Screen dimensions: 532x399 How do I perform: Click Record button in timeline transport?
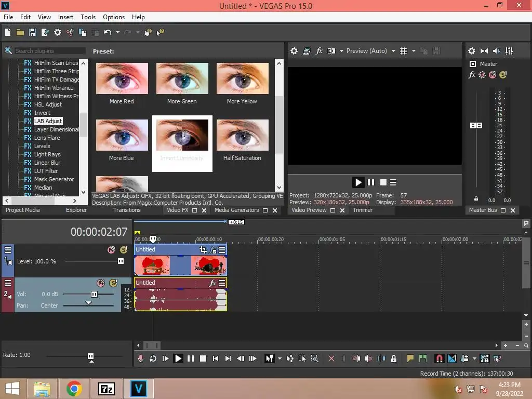pyautogui.click(x=140, y=358)
